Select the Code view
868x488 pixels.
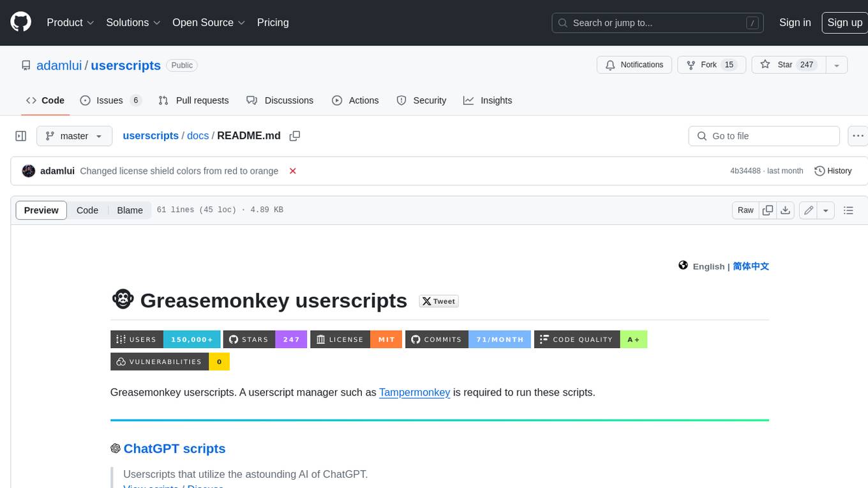pos(87,210)
